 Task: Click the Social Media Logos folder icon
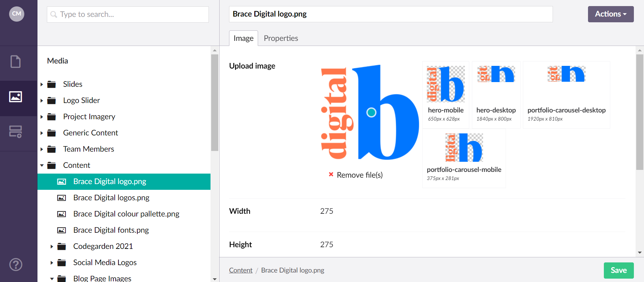pos(62,262)
